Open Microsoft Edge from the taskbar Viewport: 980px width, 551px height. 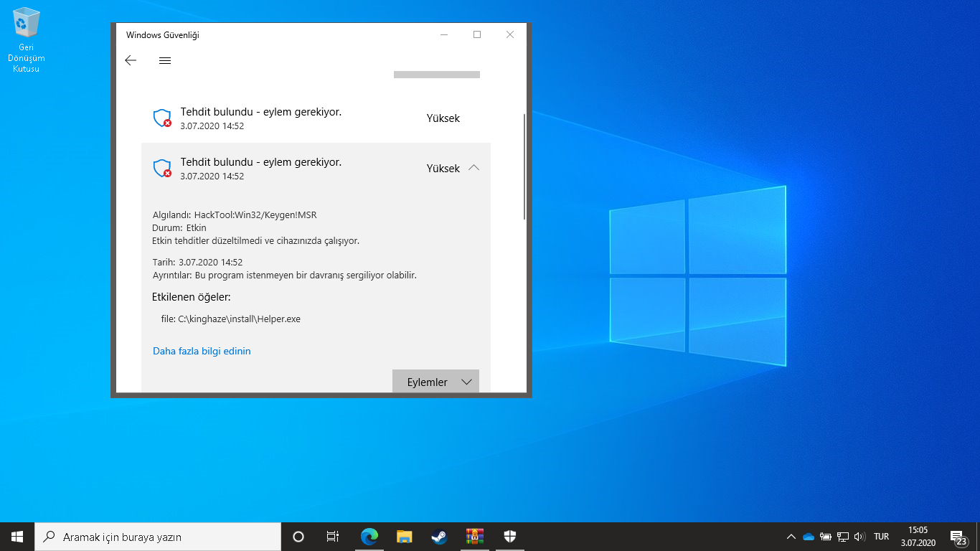(369, 536)
